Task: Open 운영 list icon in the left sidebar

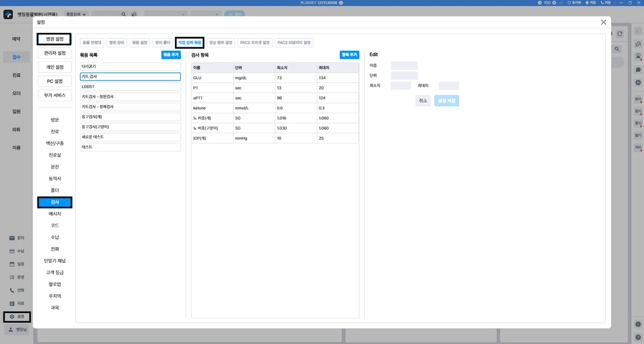Action: tap(12, 277)
